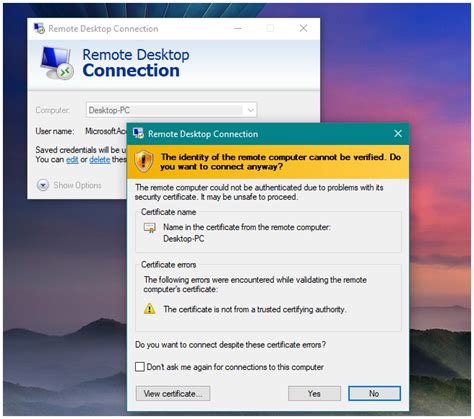This screenshot has width=474, height=419.
Task: Click the edit saved credentials link
Action: (72, 160)
